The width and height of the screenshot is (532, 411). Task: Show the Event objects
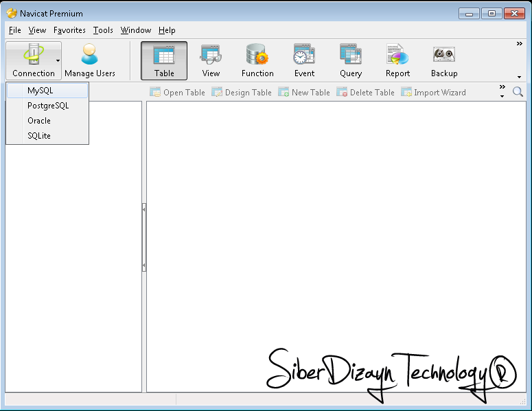pos(304,60)
